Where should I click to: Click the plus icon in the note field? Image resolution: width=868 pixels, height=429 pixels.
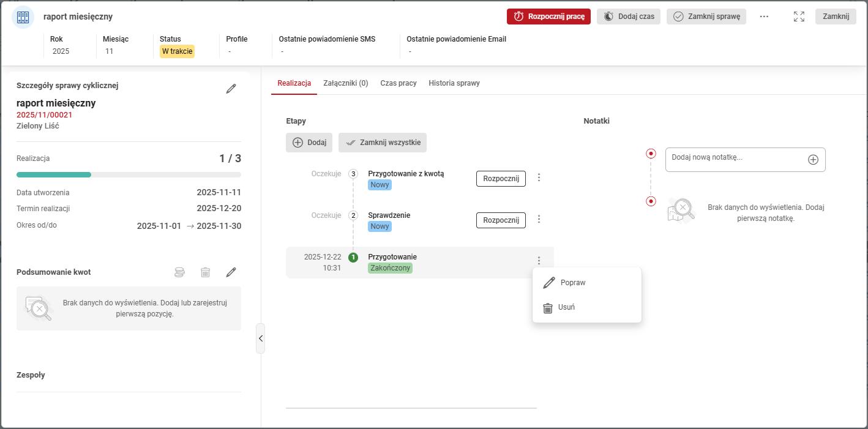point(813,160)
